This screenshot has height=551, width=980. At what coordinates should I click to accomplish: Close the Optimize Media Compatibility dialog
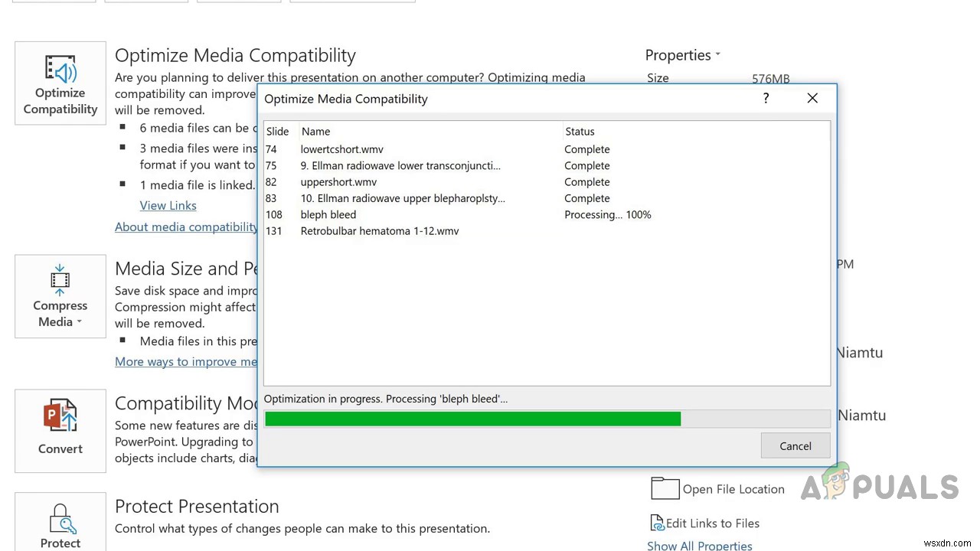pos(812,98)
